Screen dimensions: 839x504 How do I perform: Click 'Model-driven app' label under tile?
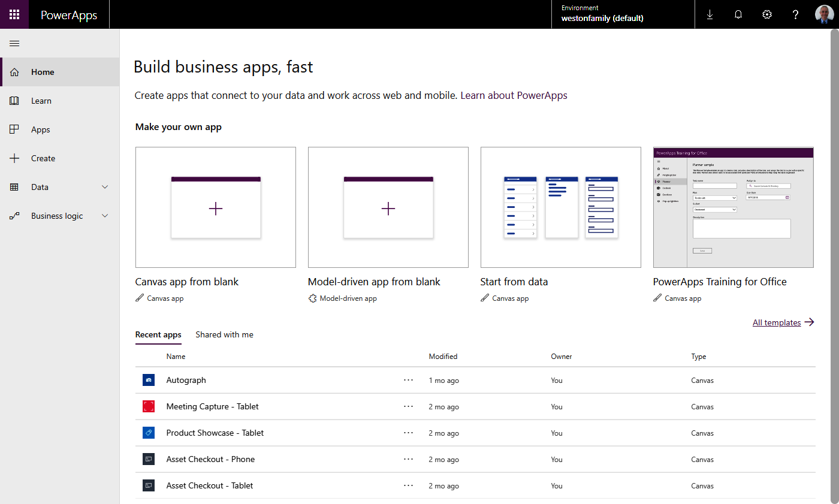348,298
